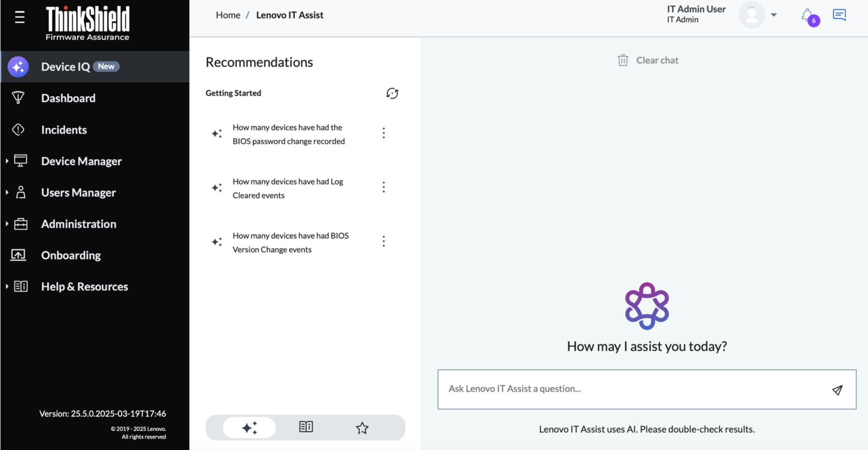Viewport: 868px width, 450px height.
Task: Open Device Manager
Action: point(81,161)
